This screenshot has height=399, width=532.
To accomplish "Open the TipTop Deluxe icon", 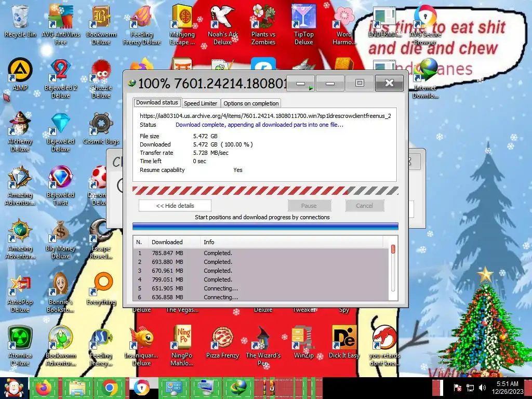I will click(x=303, y=24).
